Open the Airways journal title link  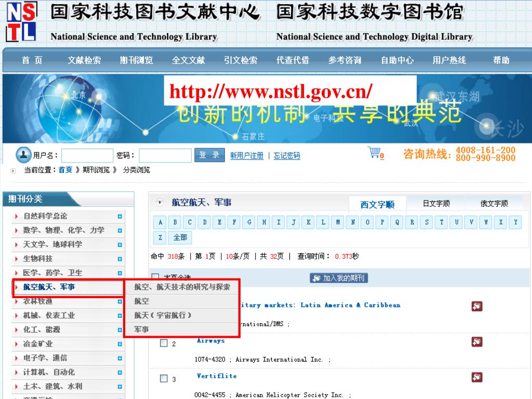pos(211,341)
